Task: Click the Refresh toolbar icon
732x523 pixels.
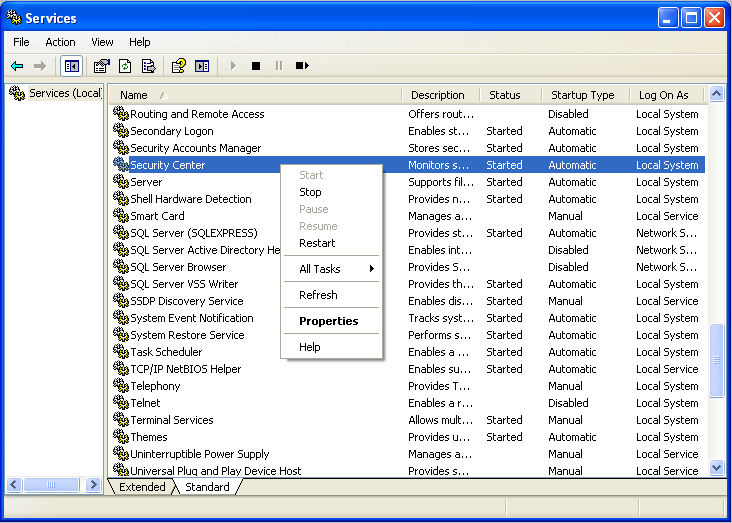Action: pos(125,66)
